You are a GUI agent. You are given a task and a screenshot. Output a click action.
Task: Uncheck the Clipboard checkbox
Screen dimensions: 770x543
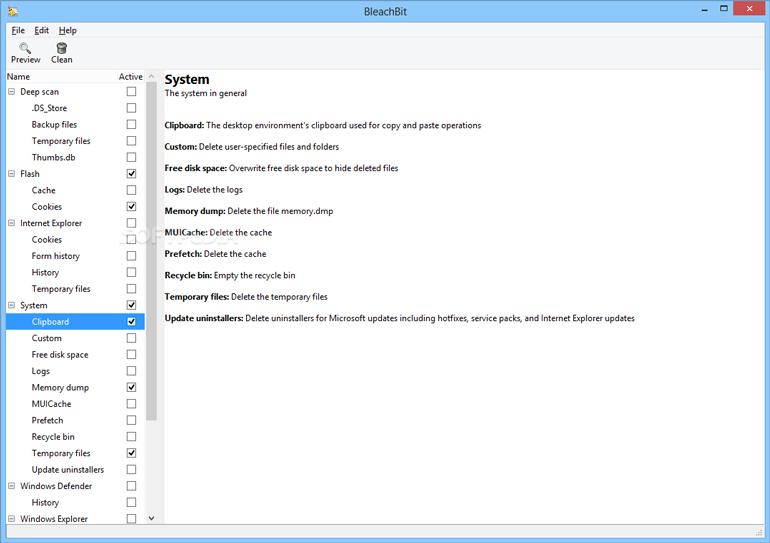[x=131, y=322]
